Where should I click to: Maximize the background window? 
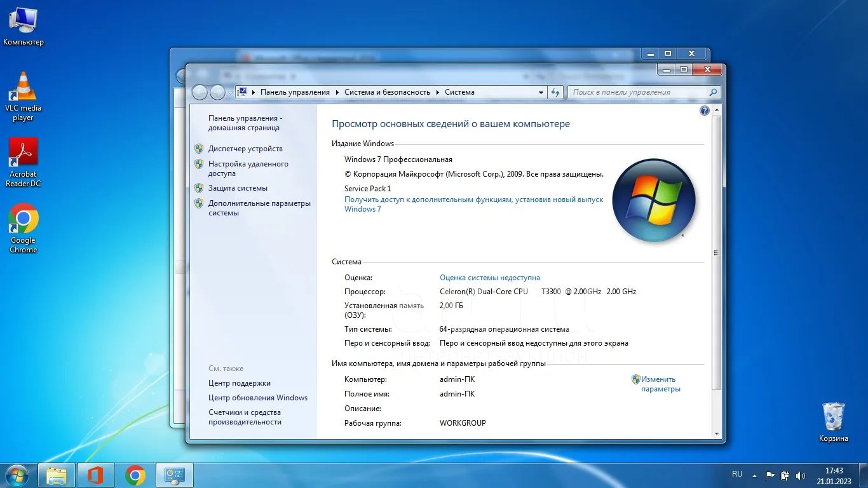pyautogui.click(x=668, y=53)
